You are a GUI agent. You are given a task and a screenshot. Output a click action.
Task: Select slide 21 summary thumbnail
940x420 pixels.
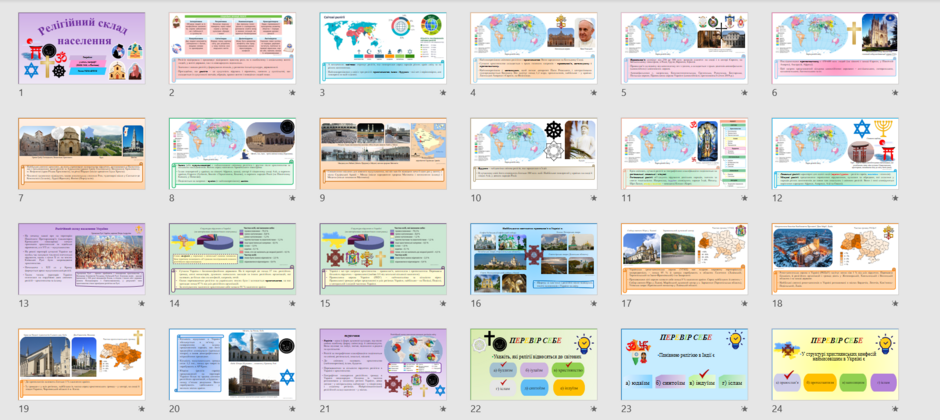tap(383, 364)
